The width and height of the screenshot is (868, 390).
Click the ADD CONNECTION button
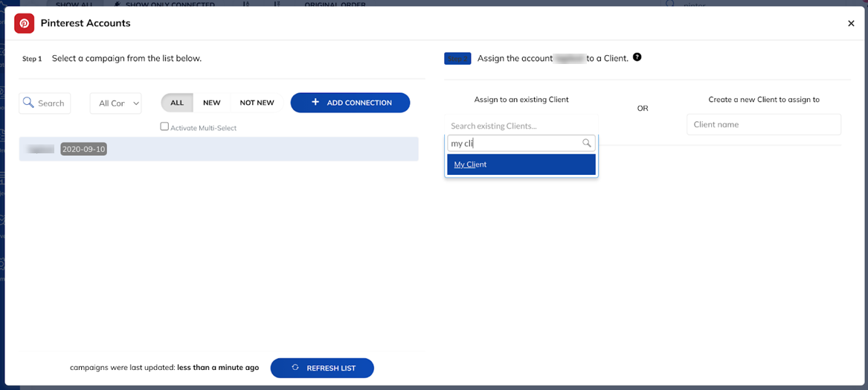click(350, 103)
